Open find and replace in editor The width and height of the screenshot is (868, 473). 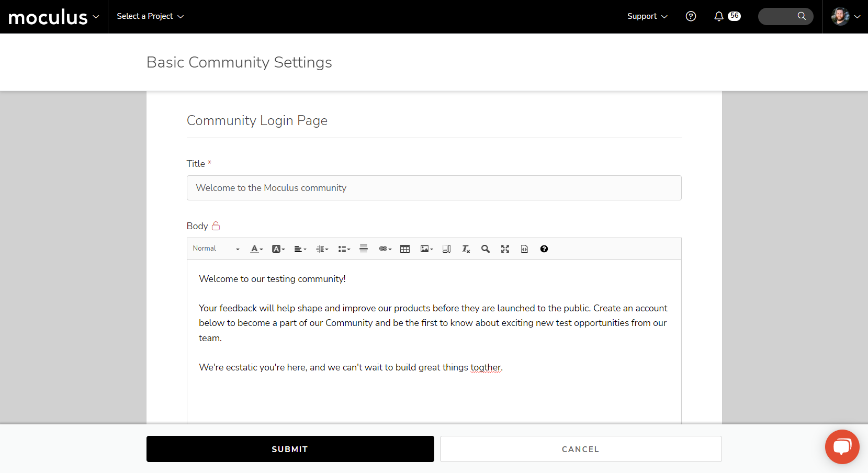(486, 249)
